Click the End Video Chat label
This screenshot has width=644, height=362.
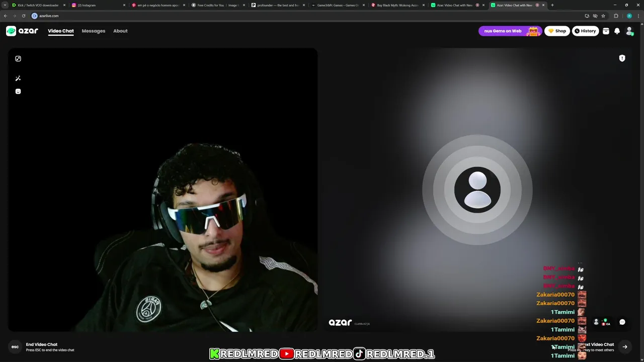[x=42, y=344]
